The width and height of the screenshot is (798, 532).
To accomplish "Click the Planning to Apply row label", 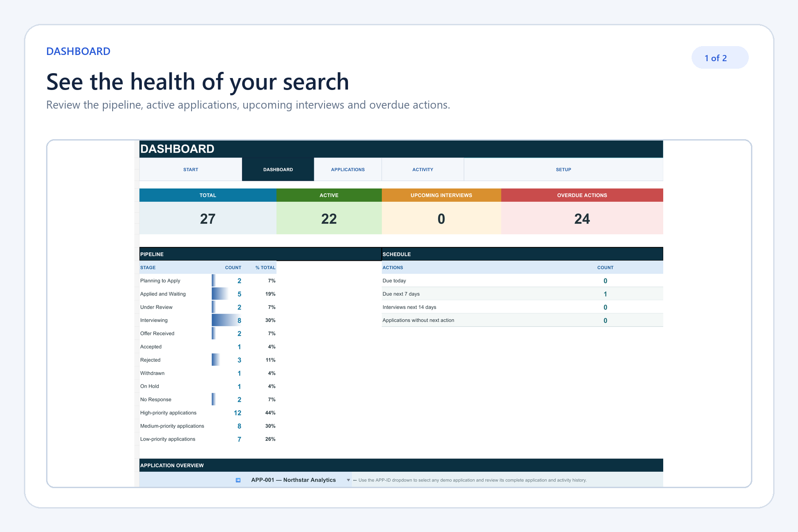I will tap(160, 281).
